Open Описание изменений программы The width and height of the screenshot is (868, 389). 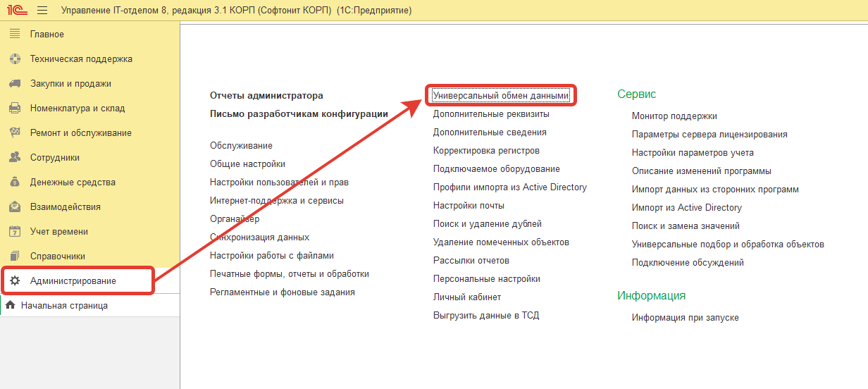(702, 171)
